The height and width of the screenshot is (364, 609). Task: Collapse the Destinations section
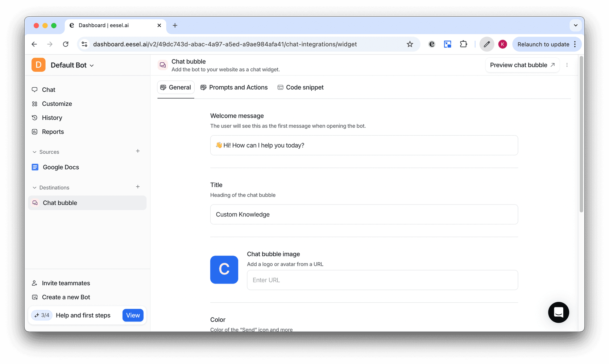click(x=35, y=187)
